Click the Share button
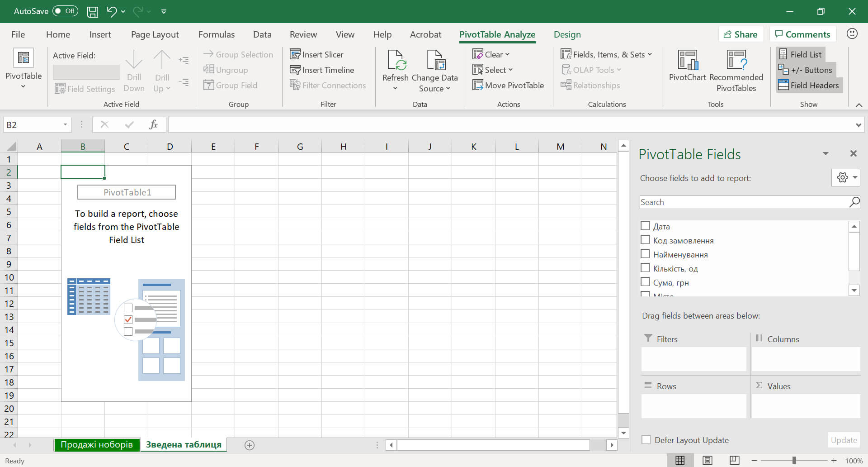The height and width of the screenshot is (467, 868). (741, 34)
